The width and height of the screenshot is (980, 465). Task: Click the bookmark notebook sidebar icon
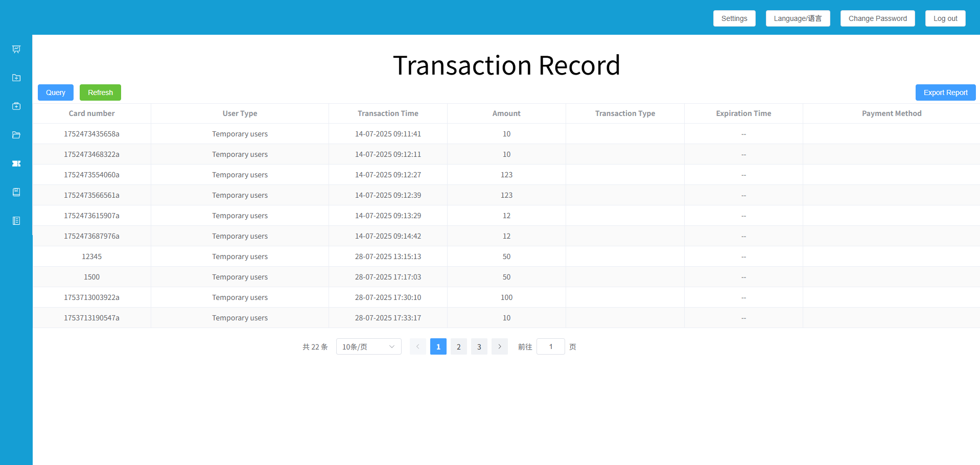pos(16,192)
